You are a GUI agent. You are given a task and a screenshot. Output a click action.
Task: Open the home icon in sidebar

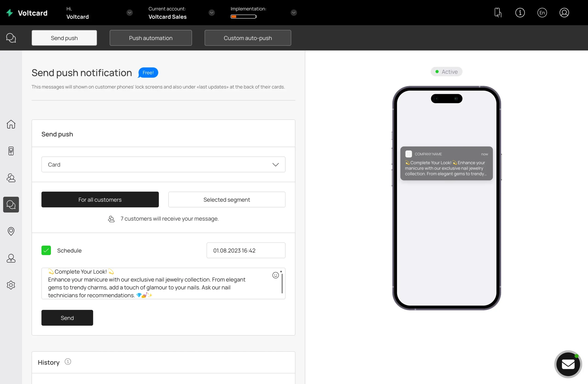tap(11, 124)
